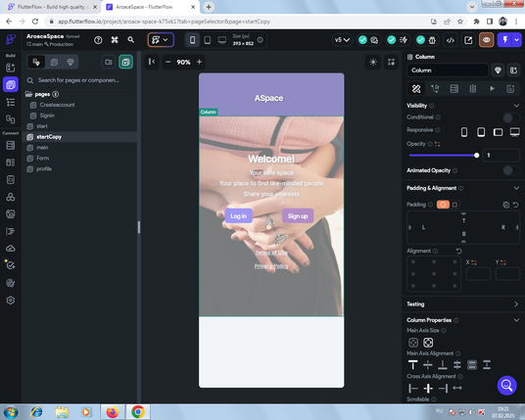Open the Widget Palette in left sidebar
525x420 pixels.
tap(11, 68)
